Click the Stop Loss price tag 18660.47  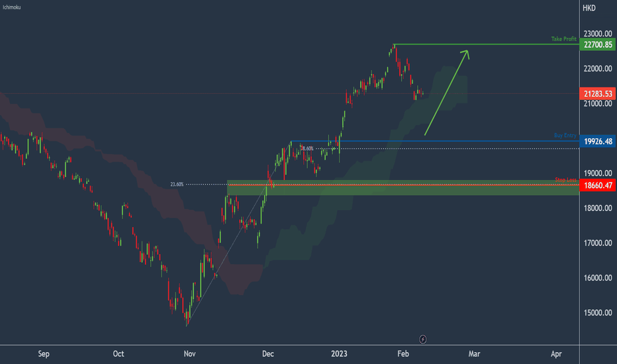tap(598, 185)
